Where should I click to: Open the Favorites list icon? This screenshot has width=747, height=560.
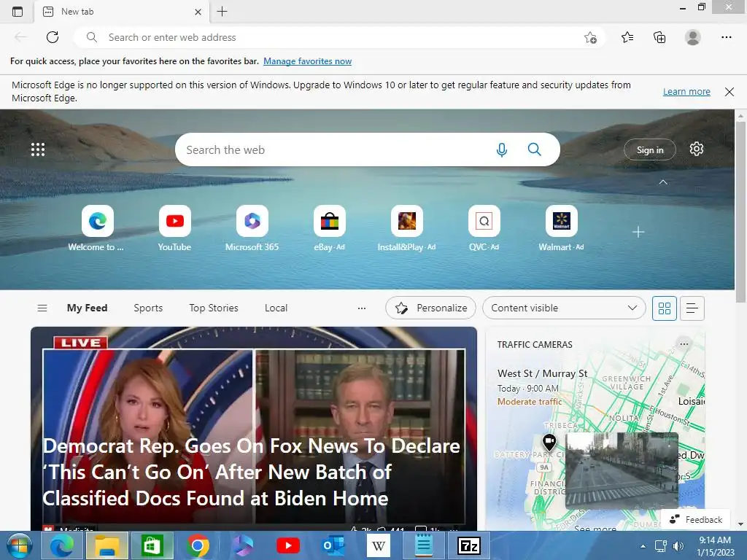pos(627,37)
